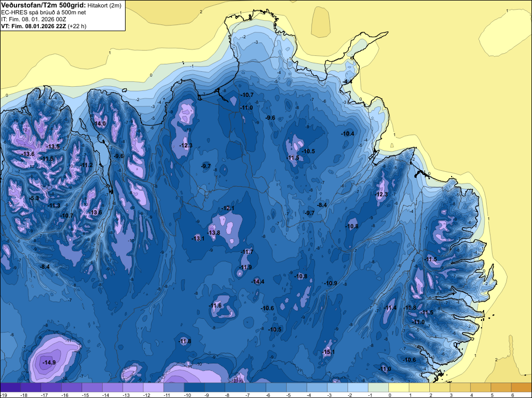Select the -13.1 temperature label
This screenshot has height=398, width=532.
click(198, 238)
